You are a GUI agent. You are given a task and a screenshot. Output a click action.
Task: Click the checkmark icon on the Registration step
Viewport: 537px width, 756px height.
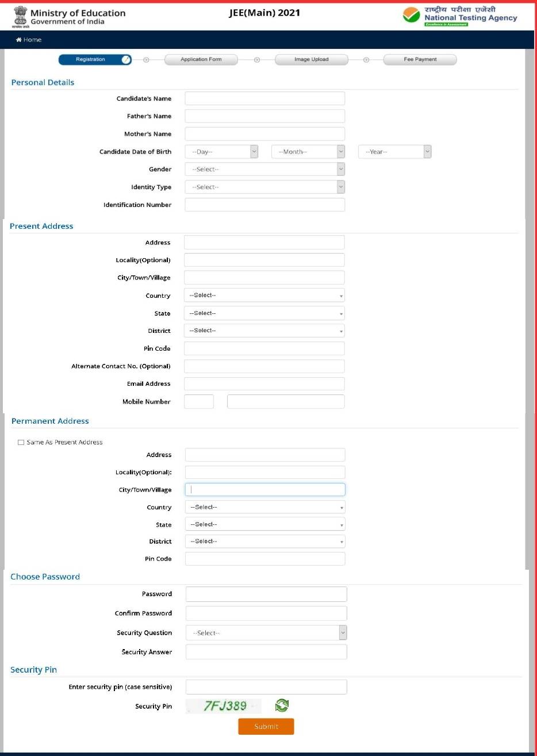[127, 59]
